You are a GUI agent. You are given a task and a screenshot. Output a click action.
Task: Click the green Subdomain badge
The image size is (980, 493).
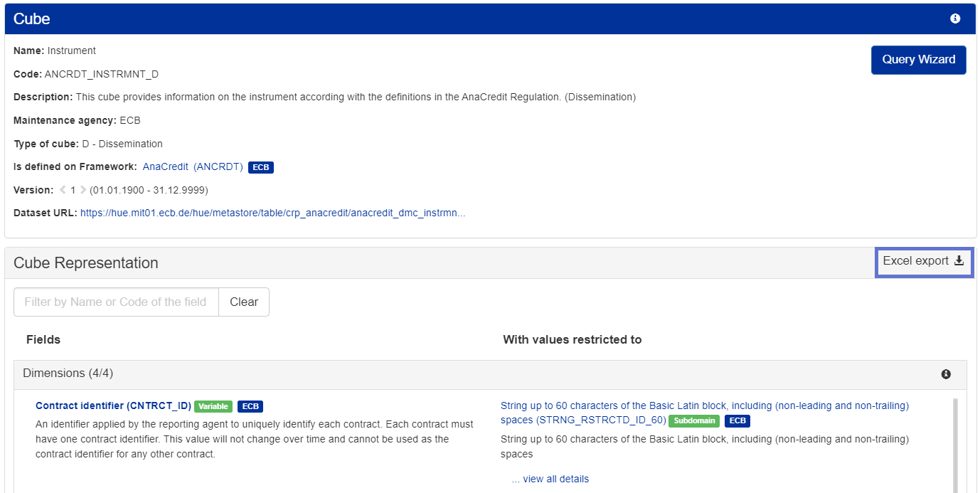(x=693, y=420)
